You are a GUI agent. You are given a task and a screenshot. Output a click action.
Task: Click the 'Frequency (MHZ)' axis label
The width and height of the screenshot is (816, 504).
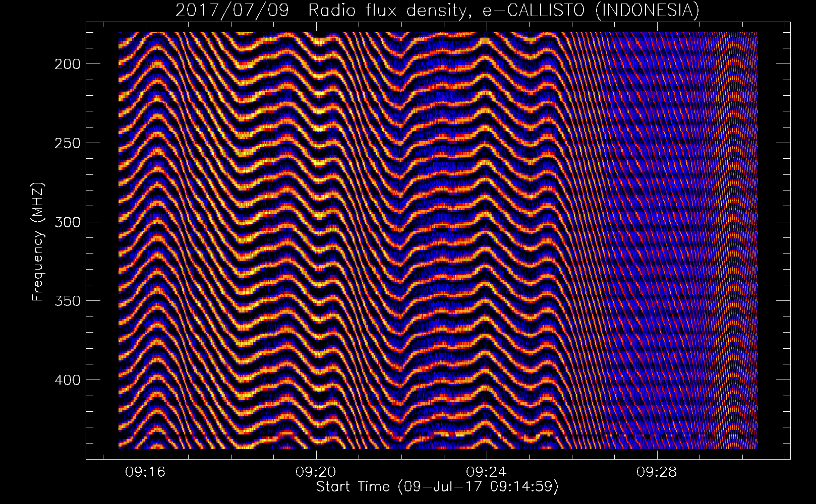(x=38, y=242)
